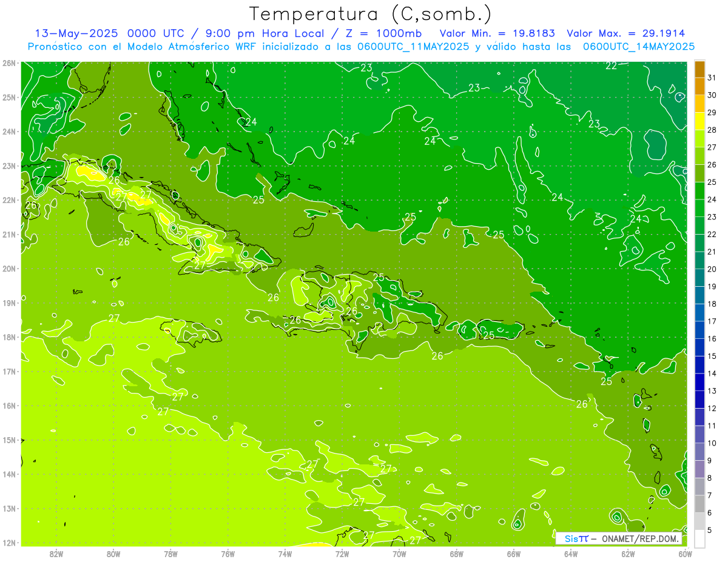Pick the light gray swatch between 5 and 6
The image size is (728, 562).
point(699,521)
